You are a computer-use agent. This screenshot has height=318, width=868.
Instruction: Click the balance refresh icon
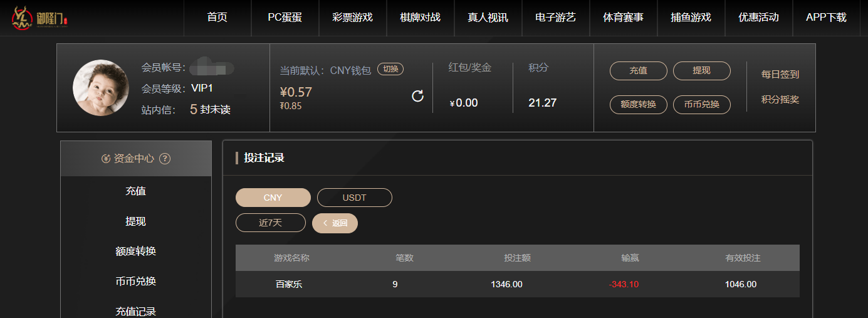pos(417,96)
